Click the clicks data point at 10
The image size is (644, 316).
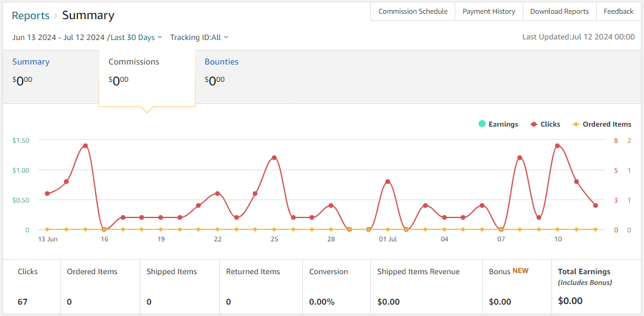pyautogui.click(x=557, y=146)
